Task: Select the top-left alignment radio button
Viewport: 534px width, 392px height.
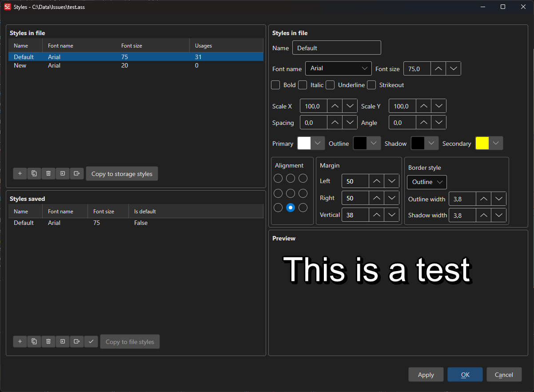Action: point(278,178)
